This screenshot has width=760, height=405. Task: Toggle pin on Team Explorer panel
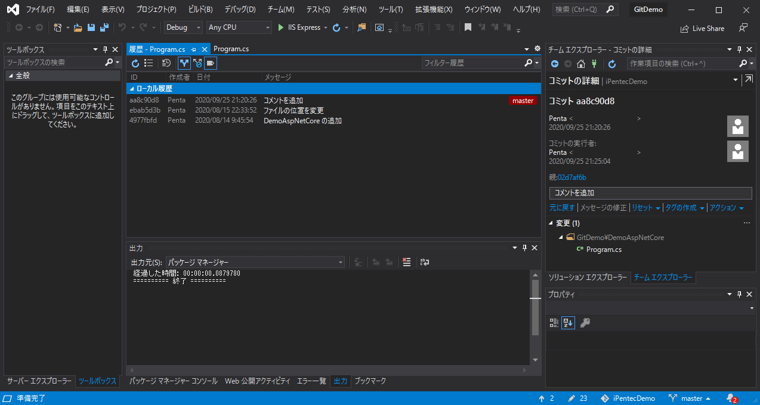pos(740,49)
